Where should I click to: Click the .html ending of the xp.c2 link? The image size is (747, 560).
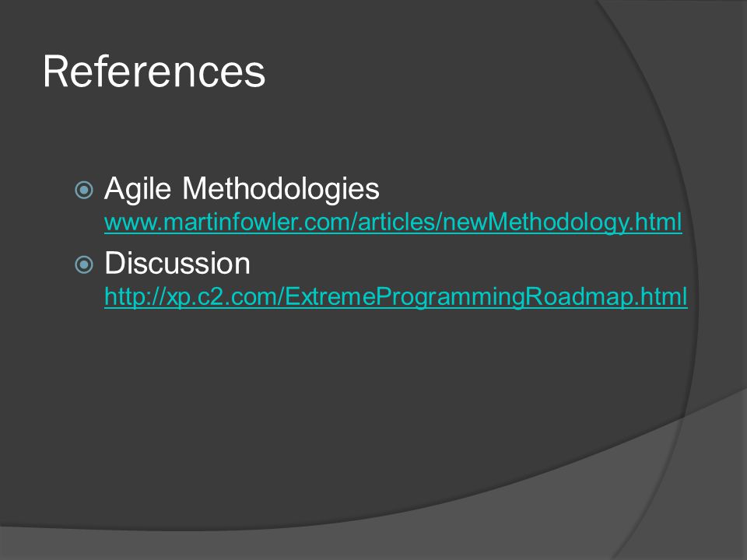tap(661, 296)
